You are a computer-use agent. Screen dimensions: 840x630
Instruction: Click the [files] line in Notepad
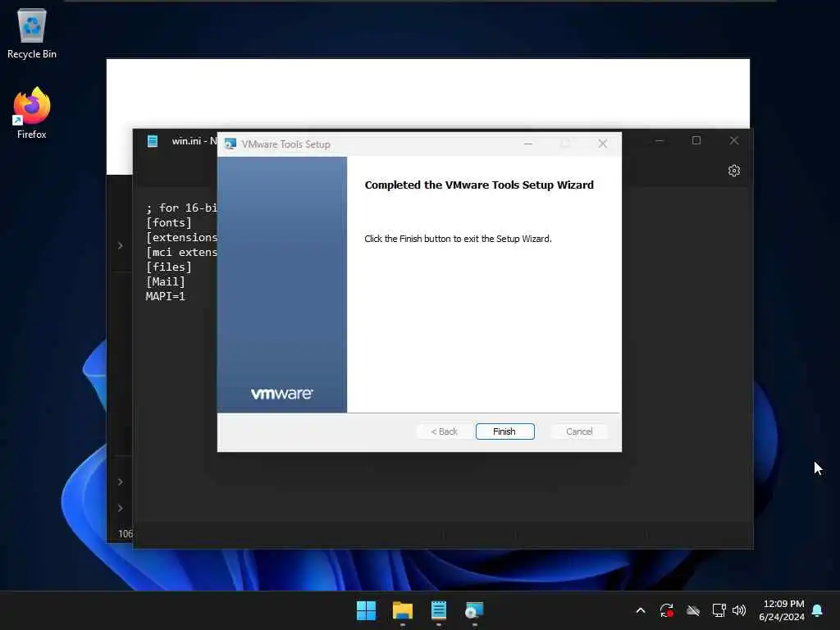(169, 267)
